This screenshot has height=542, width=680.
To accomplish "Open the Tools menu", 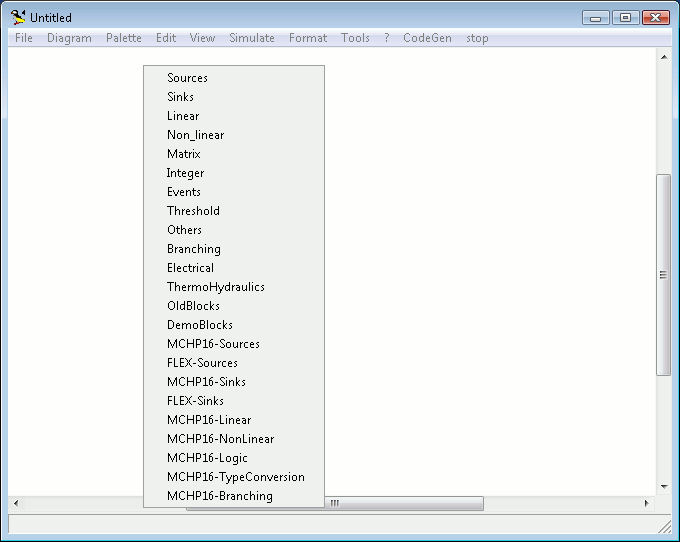I will click(355, 38).
